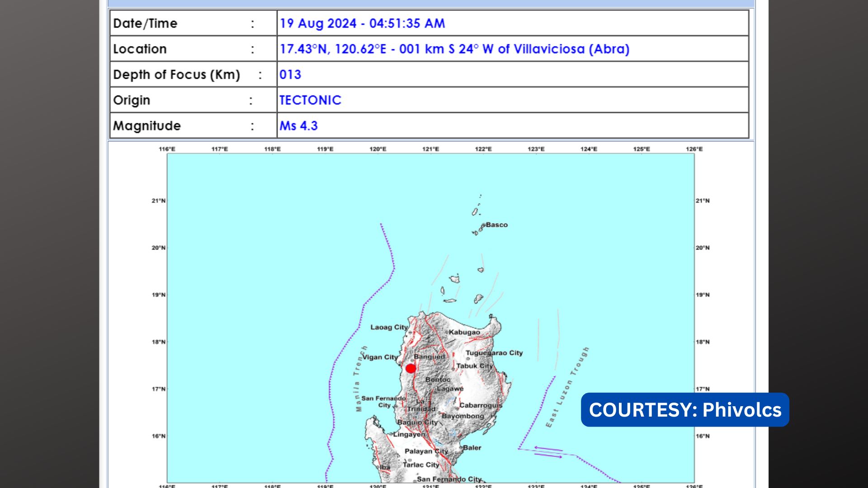
Task: Click the 'Location' row label
Action: tap(140, 49)
